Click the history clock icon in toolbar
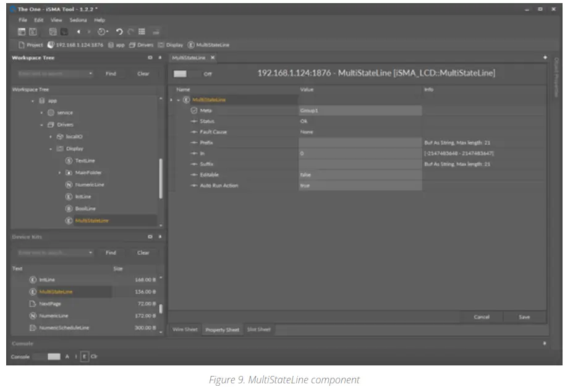Viewport: 565px width, 392px height. click(x=102, y=32)
